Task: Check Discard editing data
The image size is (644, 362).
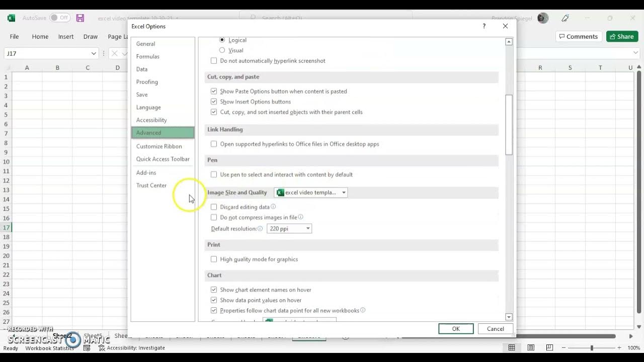Action: tap(214, 207)
